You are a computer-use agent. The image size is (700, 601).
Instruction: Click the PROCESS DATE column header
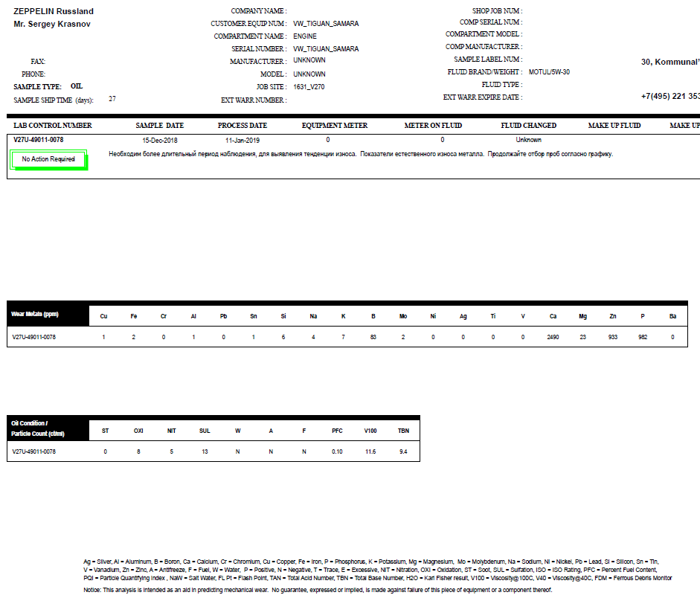click(243, 126)
